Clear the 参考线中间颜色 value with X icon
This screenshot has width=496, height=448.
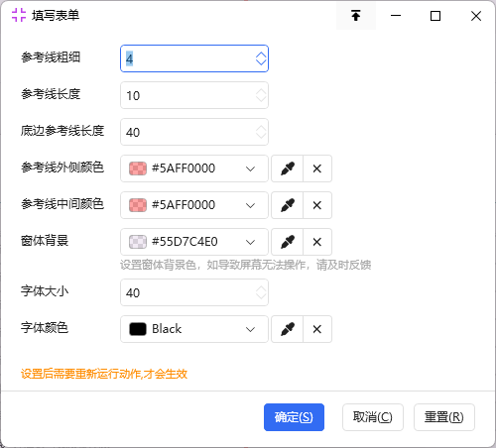tap(317, 205)
